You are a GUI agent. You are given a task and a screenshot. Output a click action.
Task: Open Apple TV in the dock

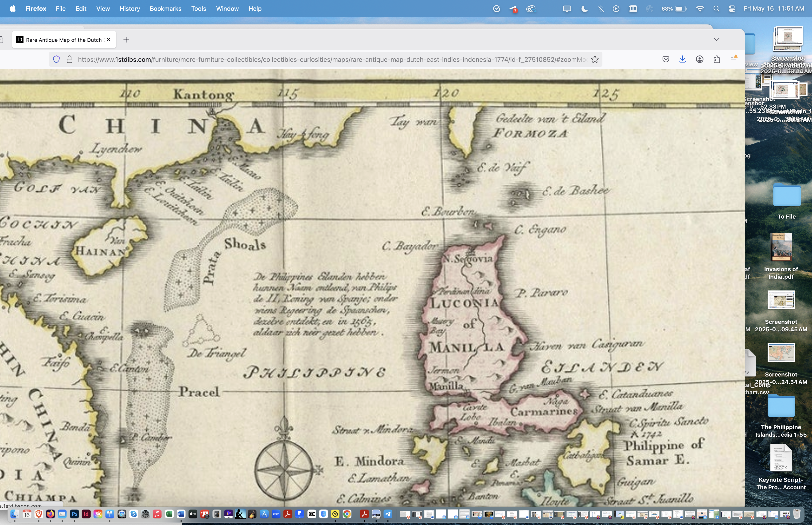(193, 514)
